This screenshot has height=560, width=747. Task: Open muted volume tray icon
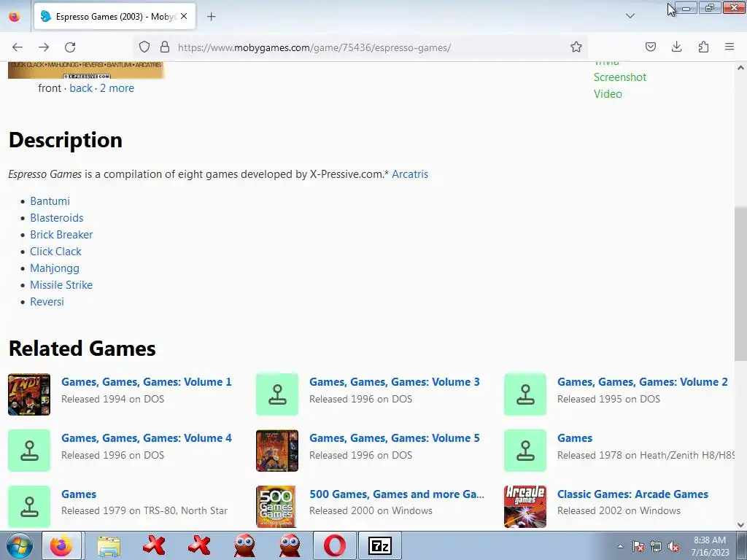tap(673, 547)
